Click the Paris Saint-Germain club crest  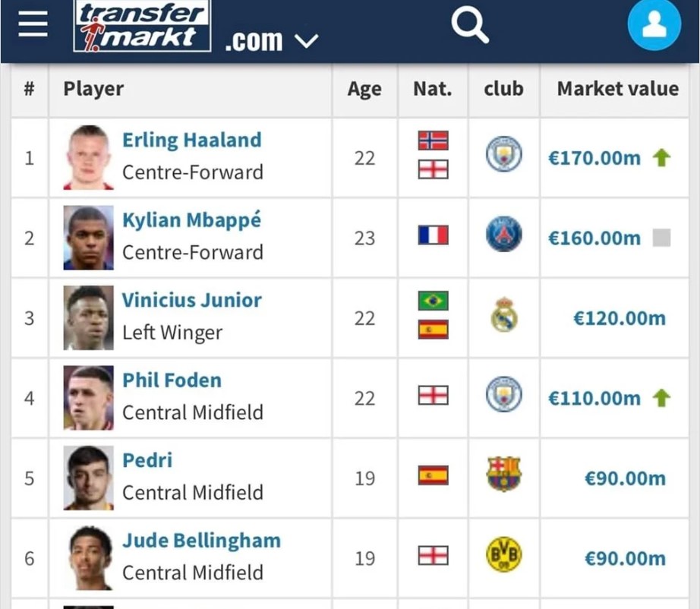coord(503,234)
